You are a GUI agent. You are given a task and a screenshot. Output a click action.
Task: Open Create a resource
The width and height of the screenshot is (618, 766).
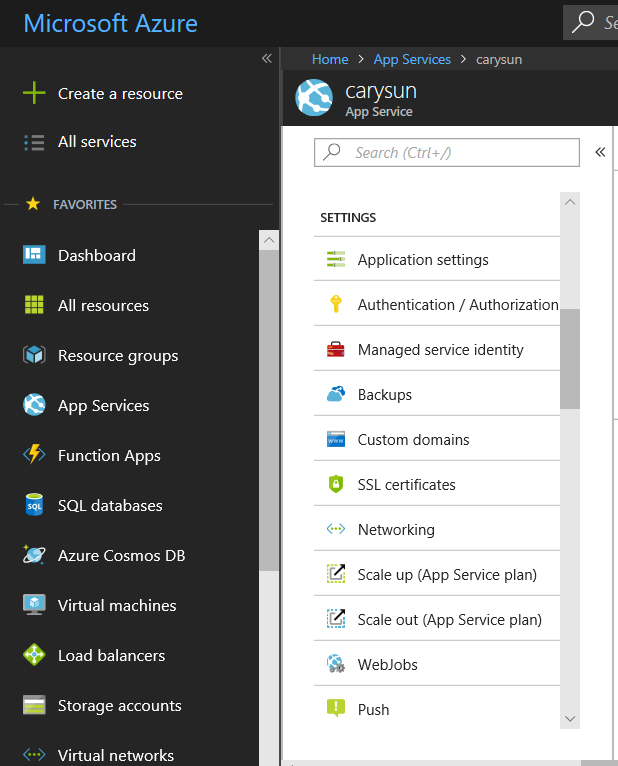(120, 93)
